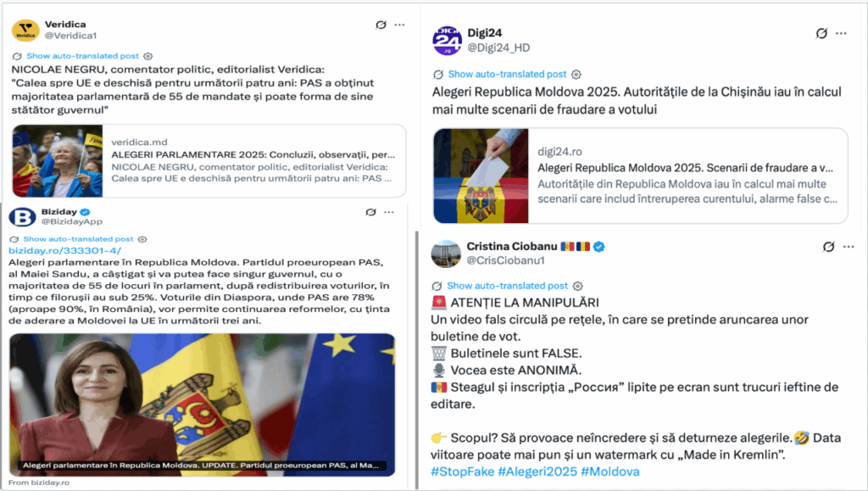This screenshot has width=868, height=491.
Task: Open the digi24.ro article preview card
Action: pyautogui.click(x=641, y=176)
